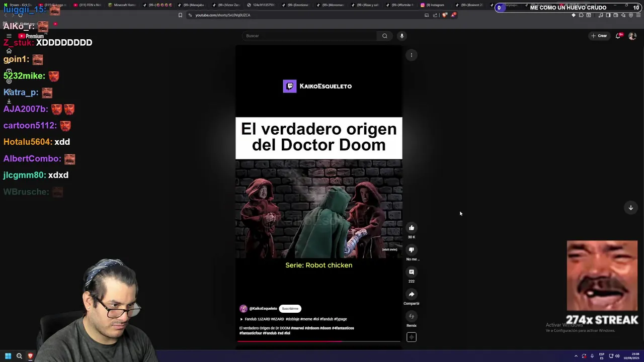This screenshot has height=362, width=644.
Task: Click the search magnifier button
Action: pos(385,36)
